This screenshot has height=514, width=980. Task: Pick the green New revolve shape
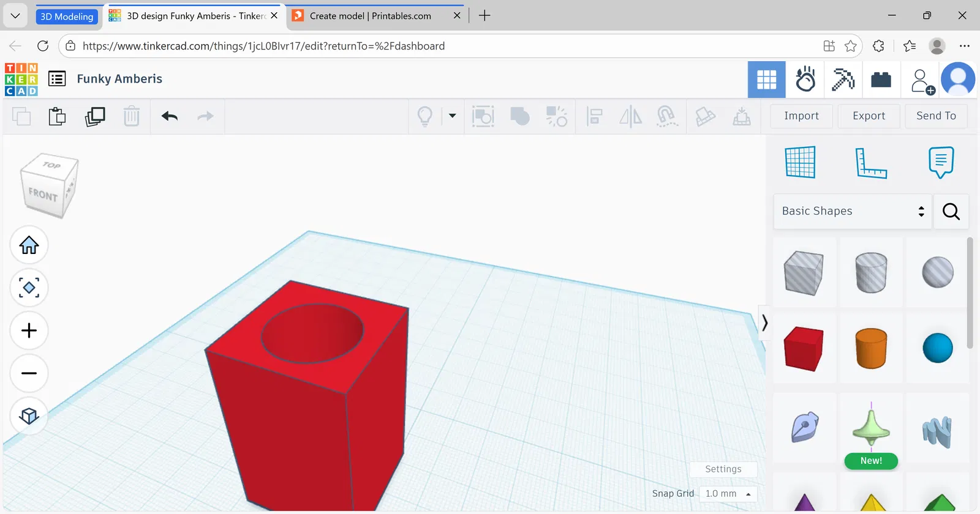pos(871,428)
